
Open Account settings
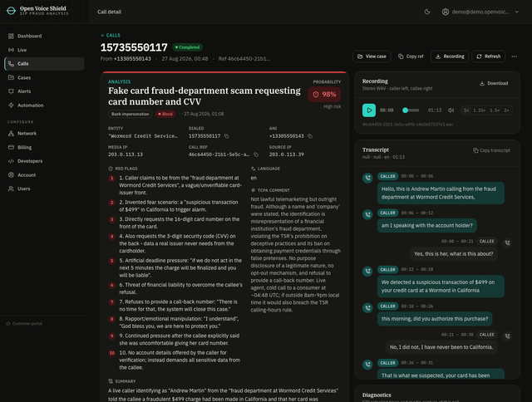(44, 175)
